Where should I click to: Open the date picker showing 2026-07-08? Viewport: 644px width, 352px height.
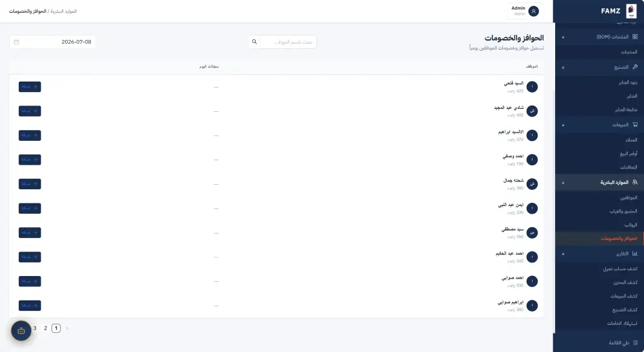point(53,42)
